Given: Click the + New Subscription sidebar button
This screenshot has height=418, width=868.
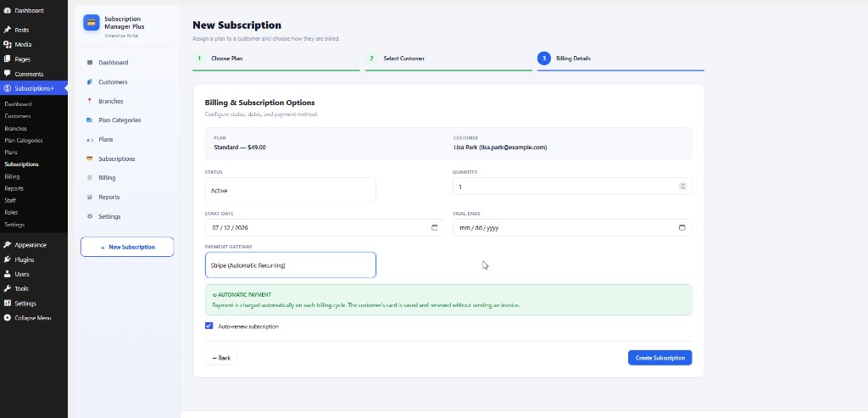Looking at the screenshot, I should (127, 247).
